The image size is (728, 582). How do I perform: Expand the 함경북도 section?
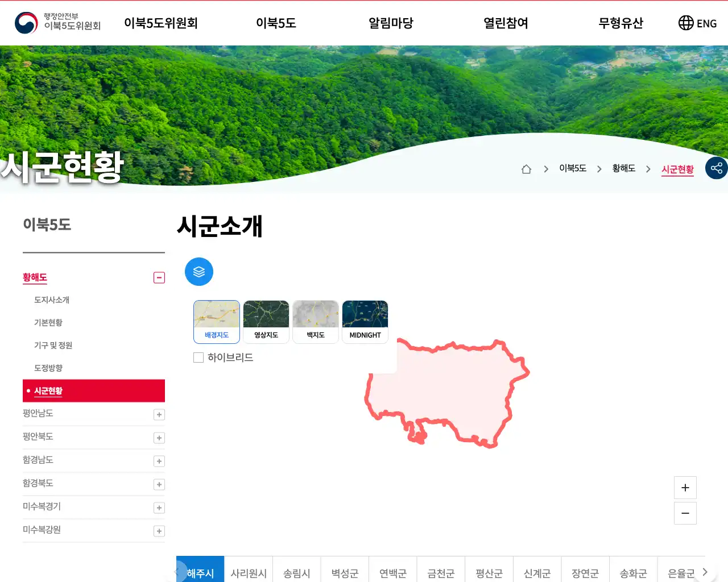tap(159, 484)
